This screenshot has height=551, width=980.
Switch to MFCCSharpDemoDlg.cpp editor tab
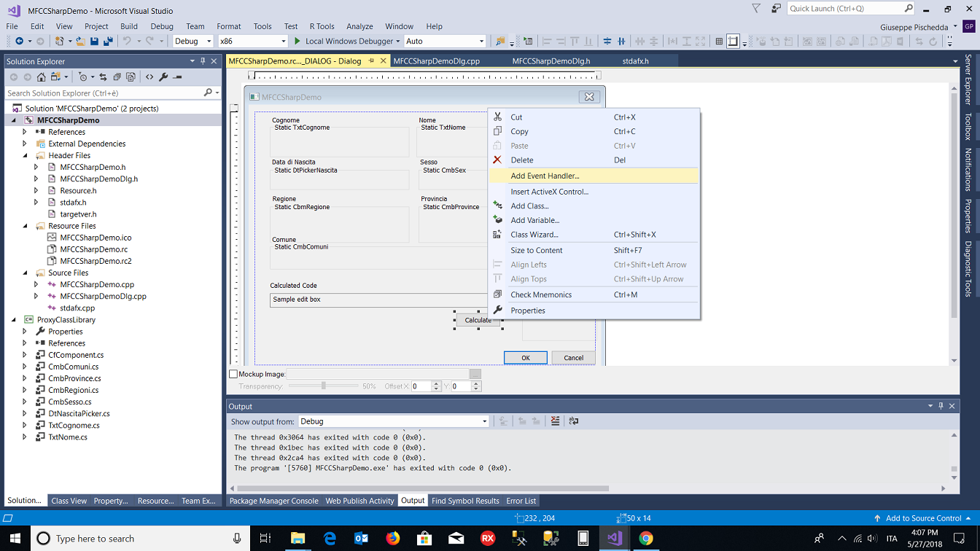coord(436,61)
